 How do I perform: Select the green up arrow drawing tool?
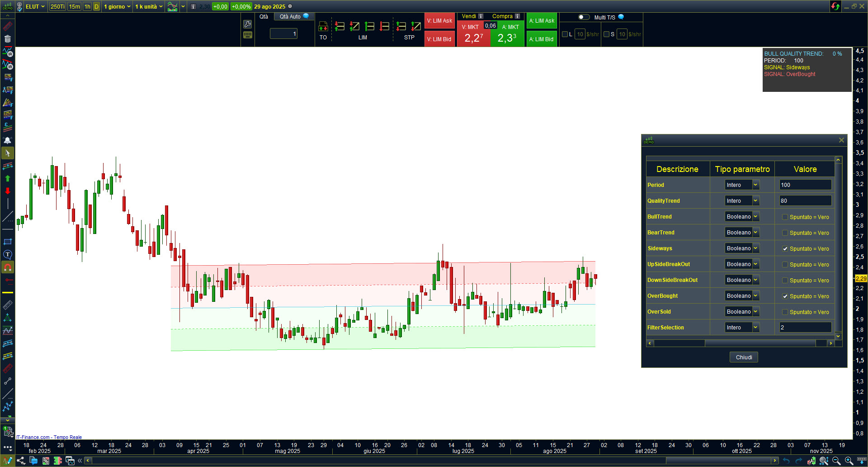pos(8,178)
